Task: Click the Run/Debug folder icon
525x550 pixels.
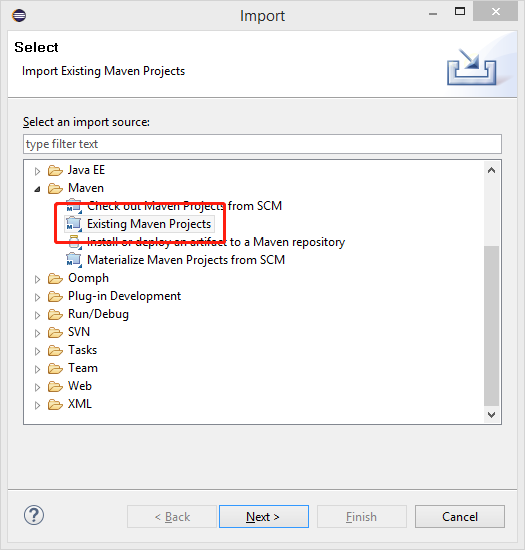Action: [55, 314]
